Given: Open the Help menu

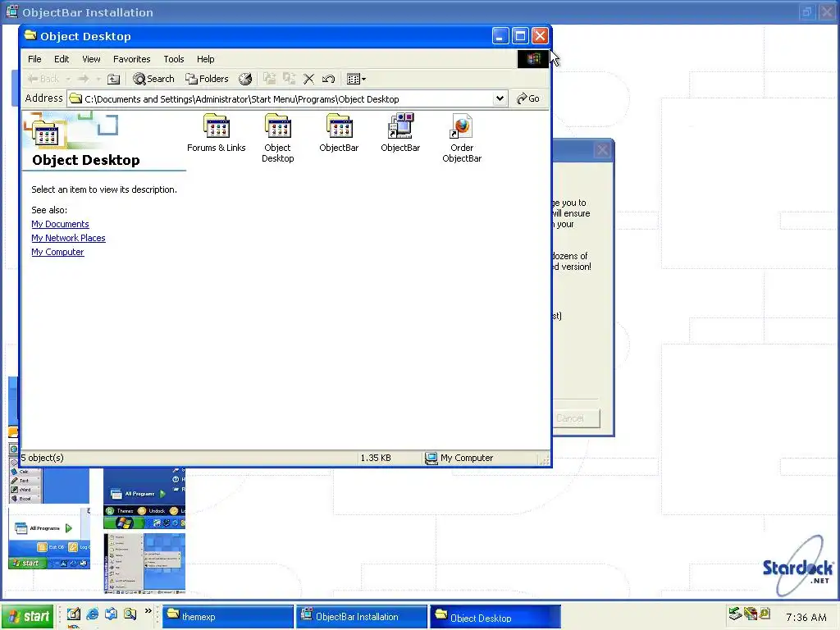Looking at the screenshot, I should pos(205,59).
